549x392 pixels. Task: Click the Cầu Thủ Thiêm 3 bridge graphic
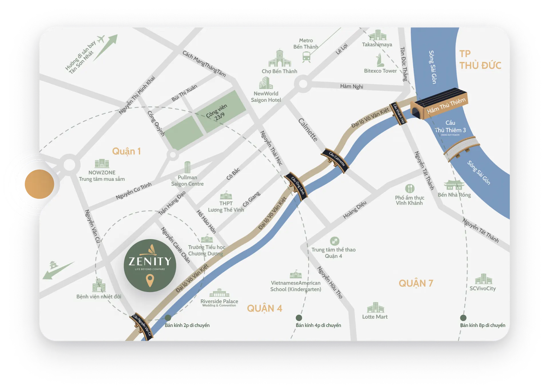click(x=462, y=149)
